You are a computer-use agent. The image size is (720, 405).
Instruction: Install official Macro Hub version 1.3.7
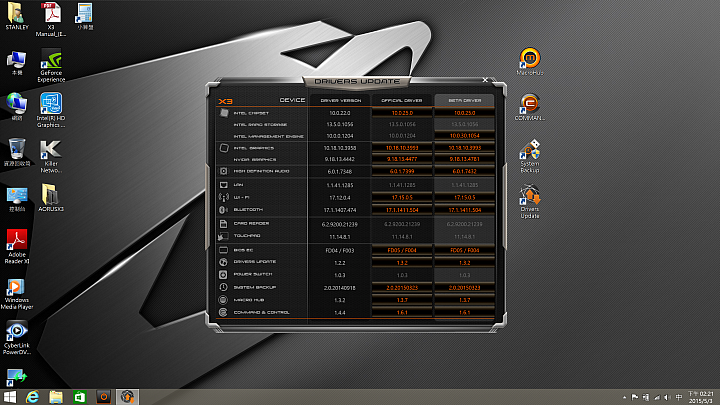pos(402,300)
